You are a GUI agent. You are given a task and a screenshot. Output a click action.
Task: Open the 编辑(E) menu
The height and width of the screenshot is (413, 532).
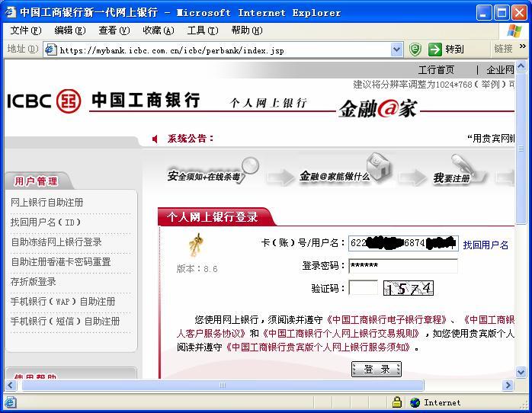point(70,30)
